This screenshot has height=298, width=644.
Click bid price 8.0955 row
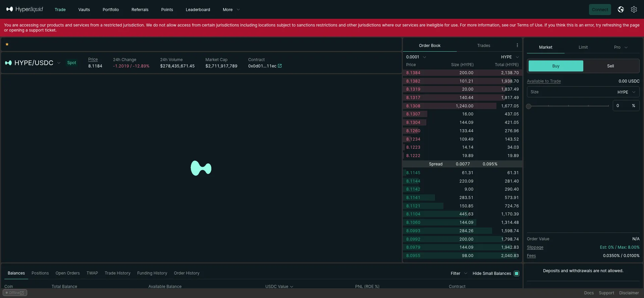[x=462, y=256]
